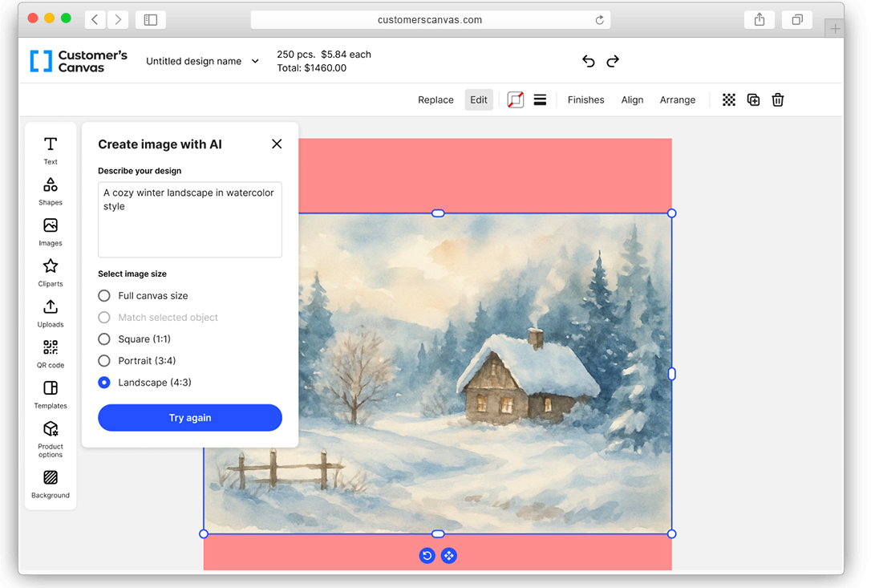This screenshot has height=588, width=871.
Task: Click the top middle resize handle
Action: click(438, 213)
